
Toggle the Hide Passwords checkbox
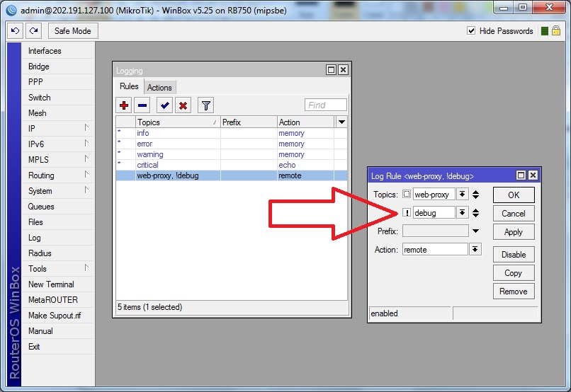pos(471,31)
